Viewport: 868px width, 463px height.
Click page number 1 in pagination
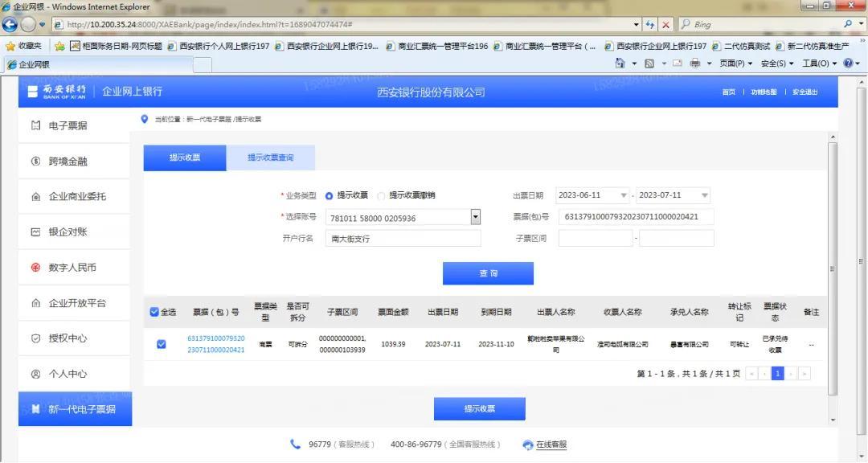pyautogui.click(x=777, y=373)
